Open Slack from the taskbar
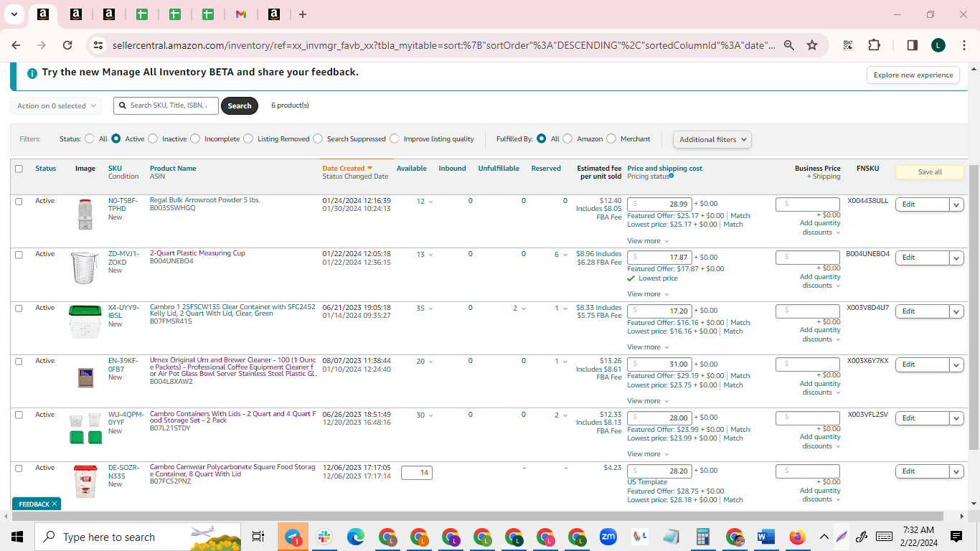 click(x=324, y=537)
